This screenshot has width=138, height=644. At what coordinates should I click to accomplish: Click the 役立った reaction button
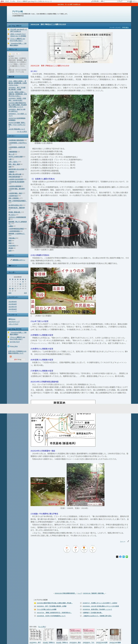[x=92, y=549]
